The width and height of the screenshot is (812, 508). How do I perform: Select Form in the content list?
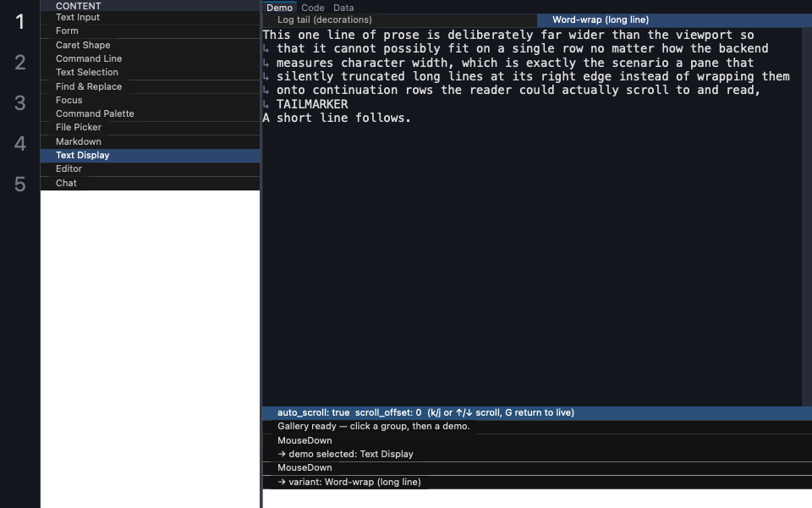pyautogui.click(x=151, y=31)
